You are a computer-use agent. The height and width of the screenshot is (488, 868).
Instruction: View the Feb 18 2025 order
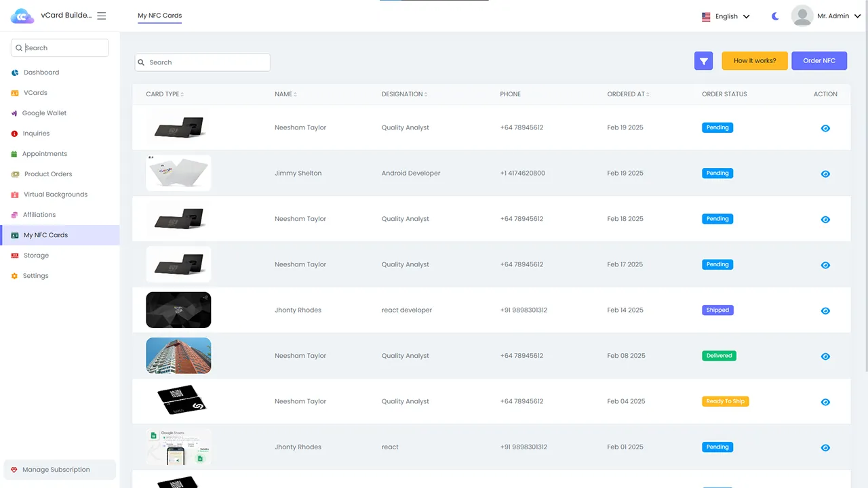click(x=825, y=220)
